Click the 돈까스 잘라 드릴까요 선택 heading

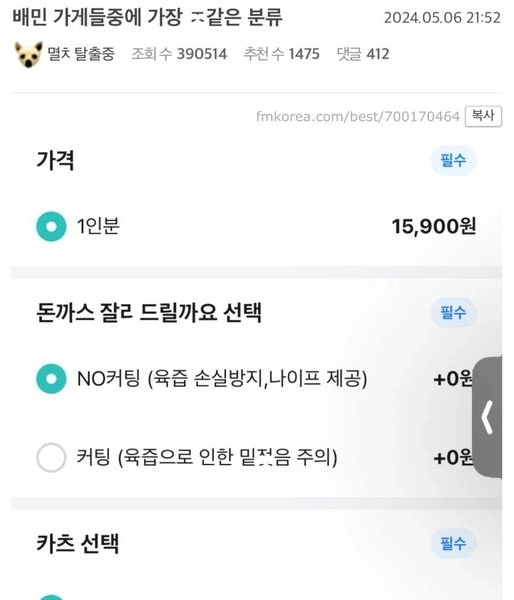[149, 313]
